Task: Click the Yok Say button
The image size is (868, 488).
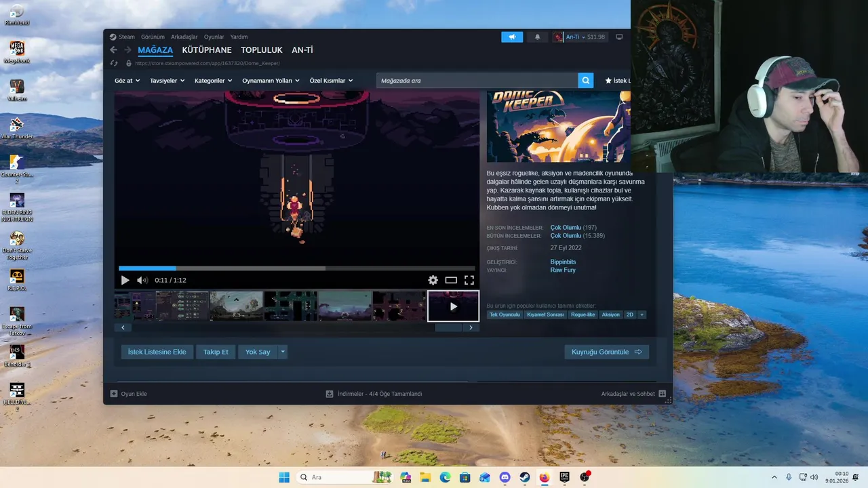Action: [258, 352]
